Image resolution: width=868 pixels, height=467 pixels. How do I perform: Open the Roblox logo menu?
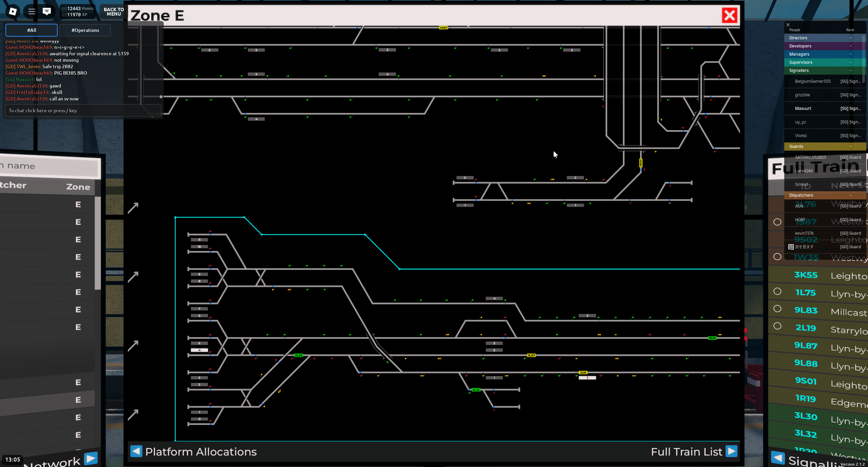click(13, 12)
